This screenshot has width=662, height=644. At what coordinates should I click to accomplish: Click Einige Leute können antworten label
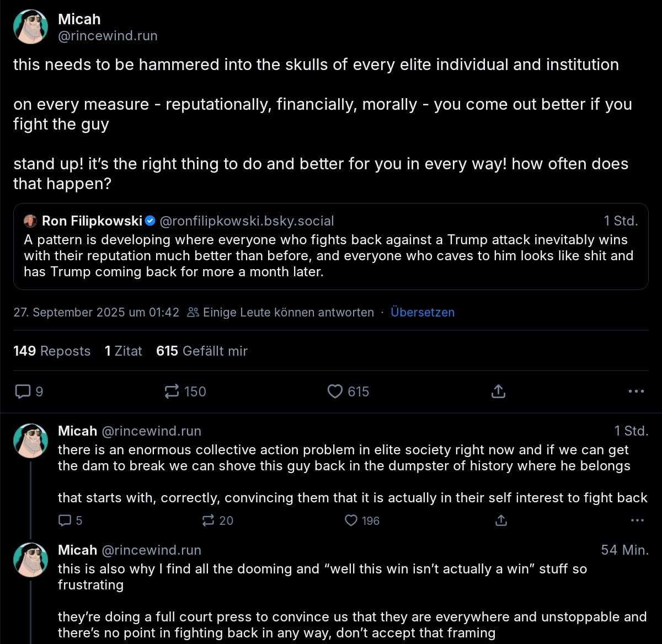[x=281, y=312]
